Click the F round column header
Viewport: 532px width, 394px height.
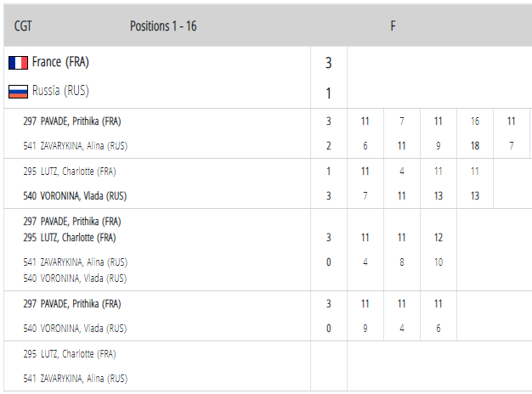tap(393, 26)
